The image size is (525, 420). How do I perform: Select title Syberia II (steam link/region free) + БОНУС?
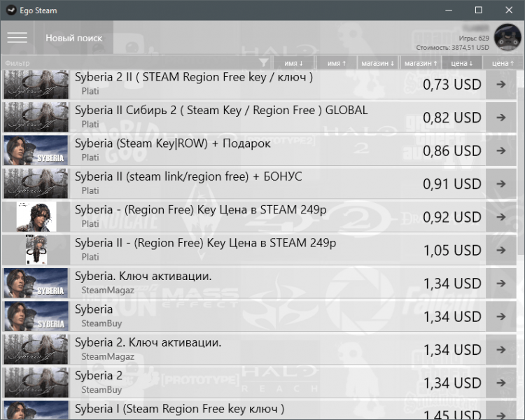[x=188, y=176]
